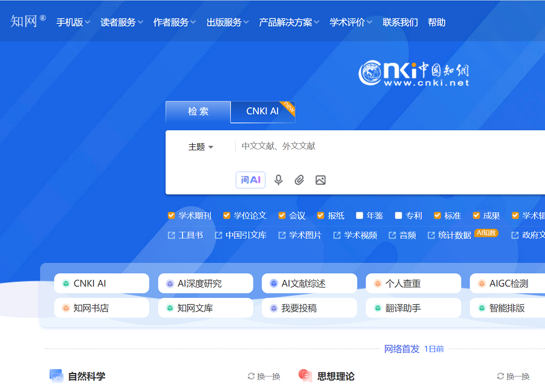Uncheck the 学术期刊 checkbox
The image size is (545, 392).
(171, 215)
